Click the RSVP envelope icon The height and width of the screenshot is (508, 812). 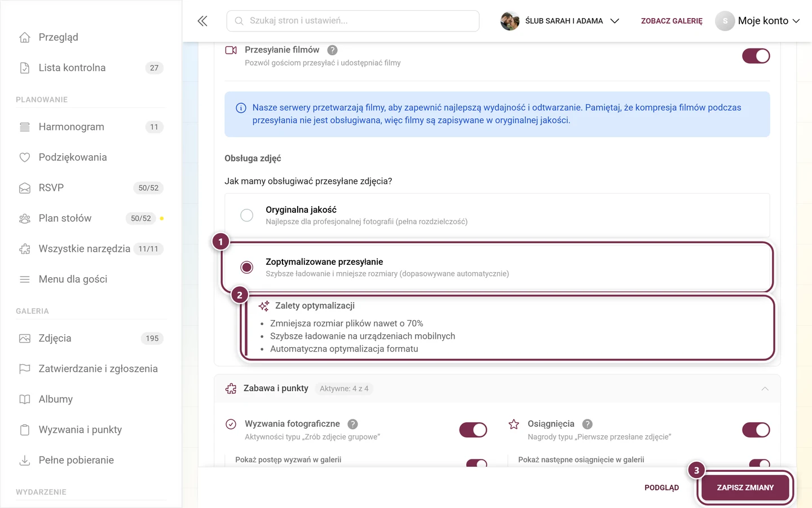coord(25,188)
